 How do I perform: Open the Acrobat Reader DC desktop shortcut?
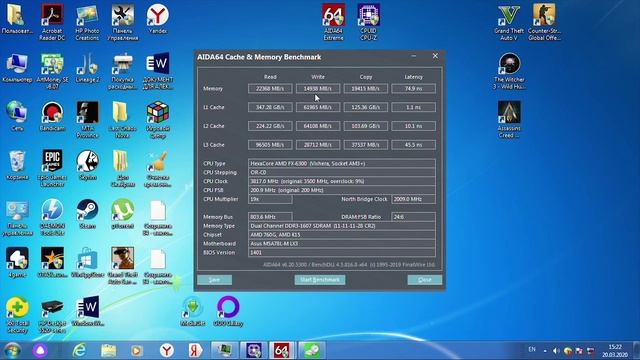pyautogui.click(x=52, y=22)
